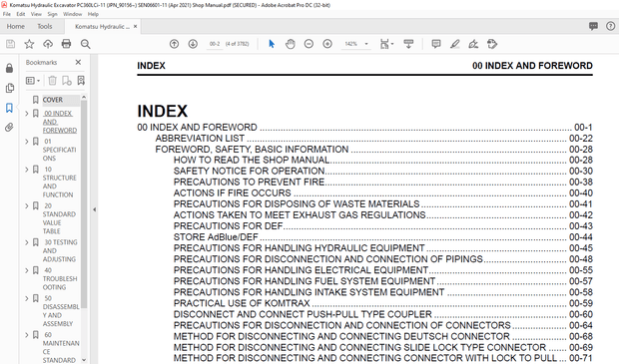Open the zoom level dropdown arrow
Screen dimensions: 619x364
pyautogui.click(x=366, y=44)
